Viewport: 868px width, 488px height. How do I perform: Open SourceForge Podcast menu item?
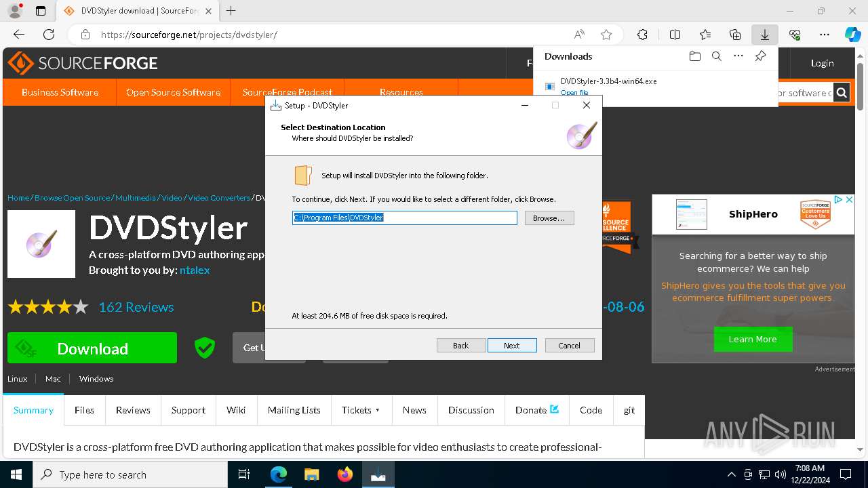(288, 92)
